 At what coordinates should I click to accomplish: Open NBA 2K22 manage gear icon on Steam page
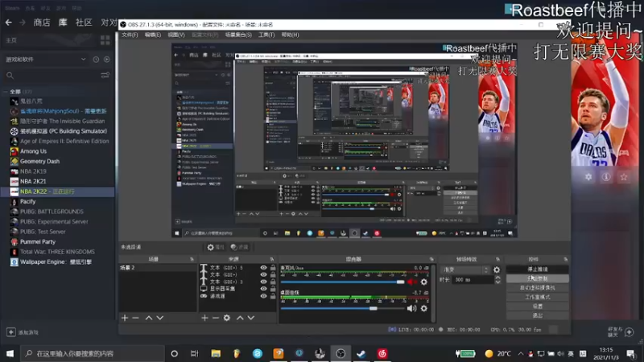tap(588, 177)
